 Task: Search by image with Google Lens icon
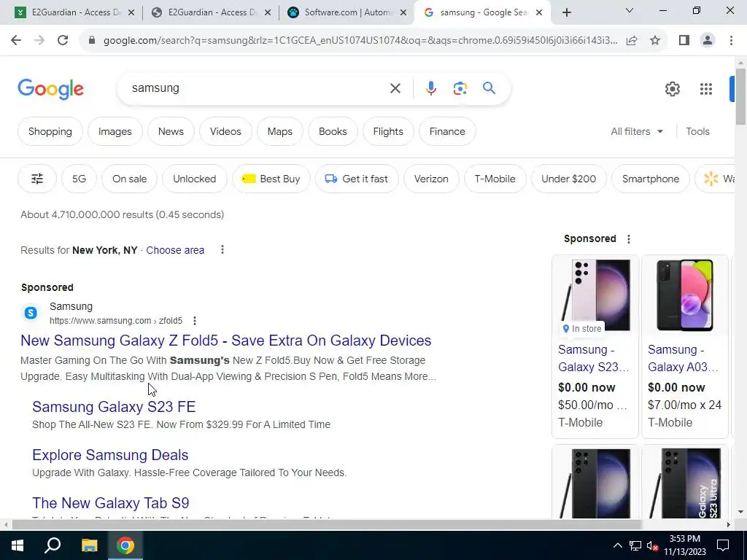pyautogui.click(x=460, y=88)
